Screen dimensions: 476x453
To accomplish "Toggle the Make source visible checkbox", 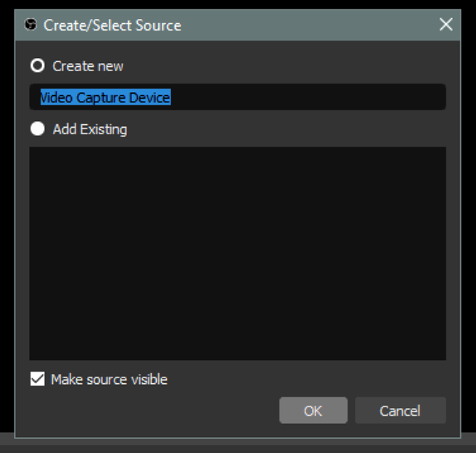I will click(37, 379).
